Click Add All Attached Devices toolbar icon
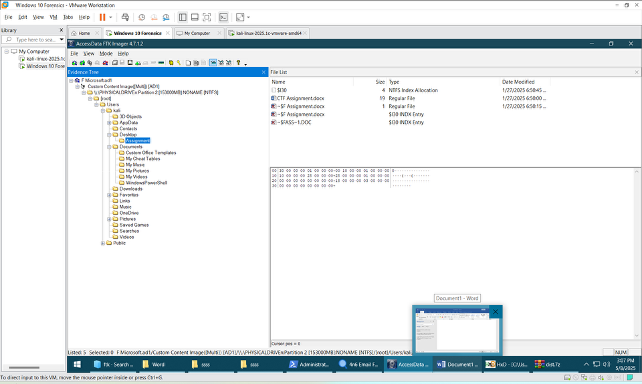Screen dimensions: 642x384 (82, 63)
